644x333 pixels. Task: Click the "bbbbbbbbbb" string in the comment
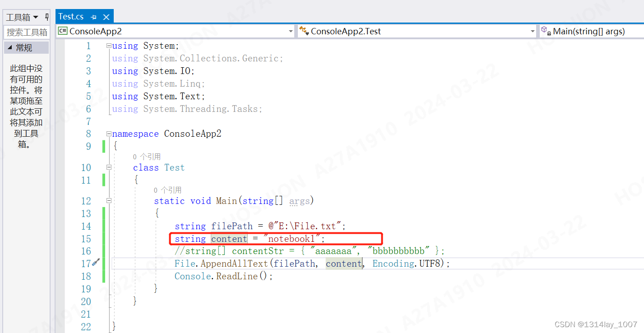click(398, 251)
